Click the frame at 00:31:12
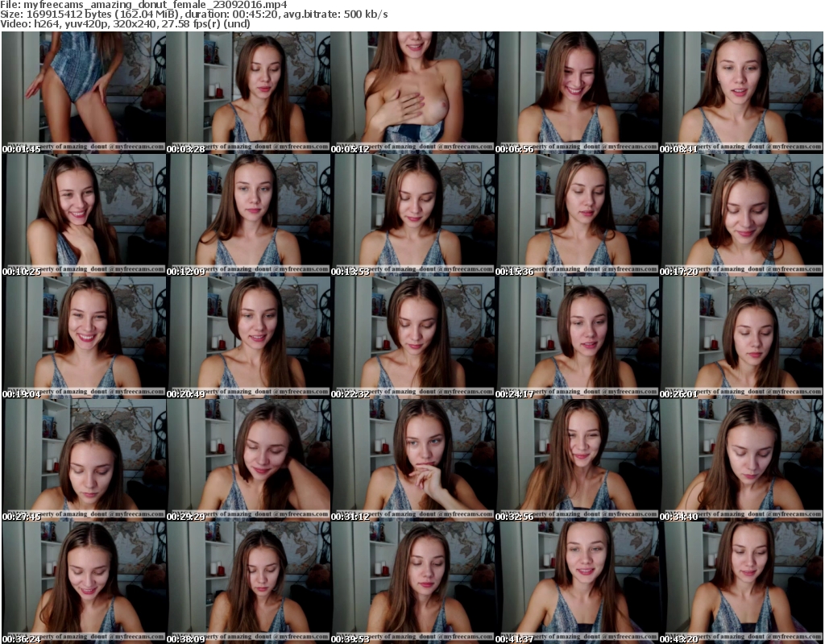Image resolution: width=825 pixels, height=644 pixels. [x=412, y=460]
